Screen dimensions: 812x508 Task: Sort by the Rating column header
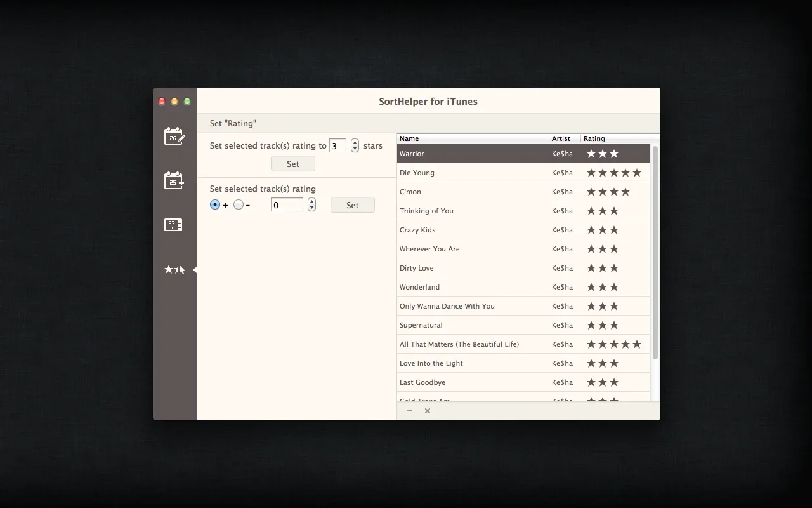[615, 138]
